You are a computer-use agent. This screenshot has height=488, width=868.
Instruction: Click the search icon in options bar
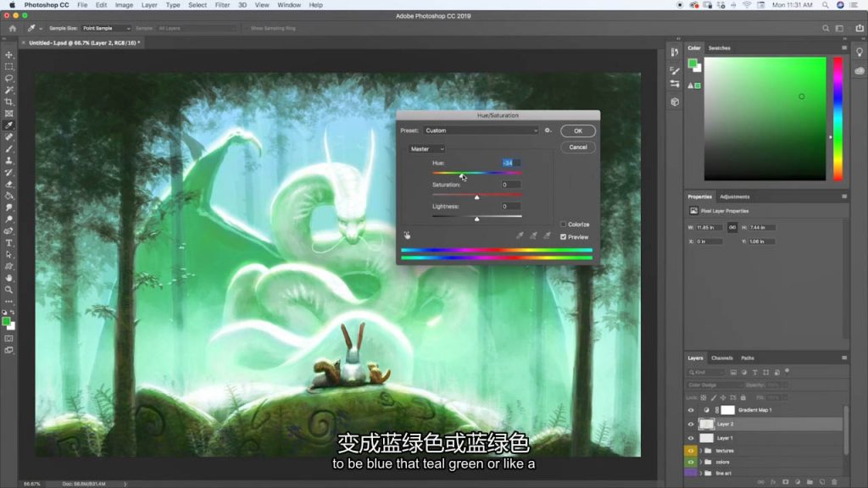[x=826, y=28]
